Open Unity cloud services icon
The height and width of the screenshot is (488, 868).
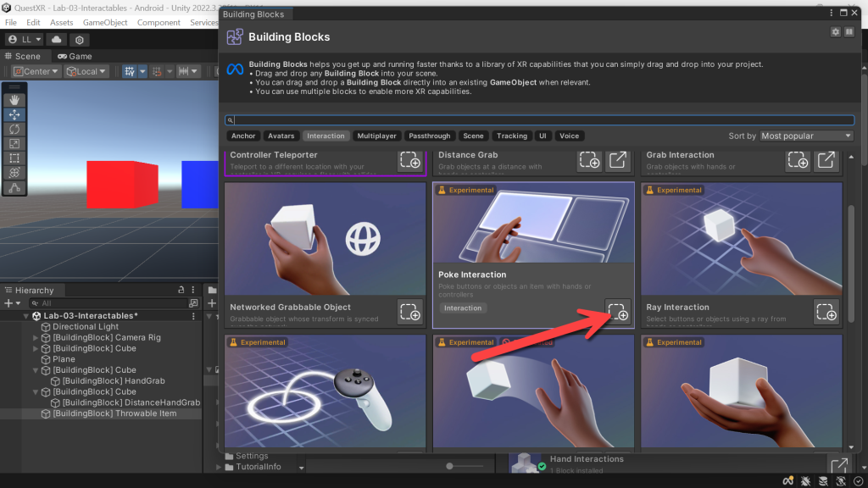pos(57,39)
